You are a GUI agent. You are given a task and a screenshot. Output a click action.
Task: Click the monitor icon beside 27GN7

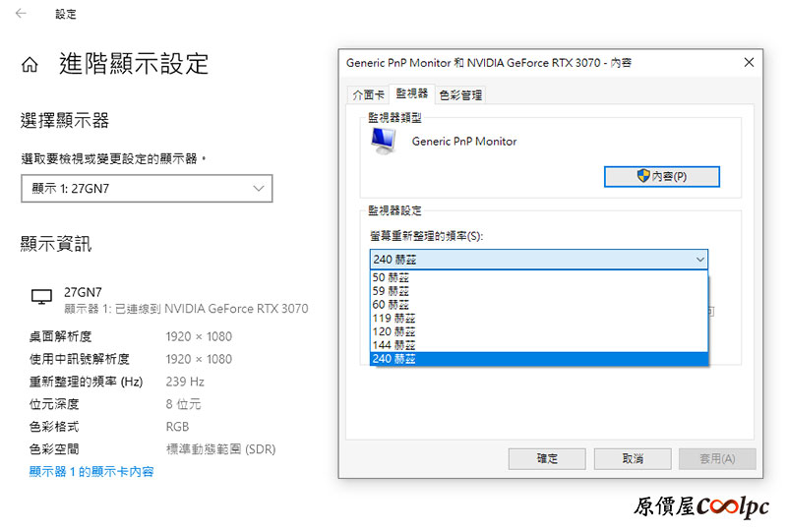click(x=41, y=297)
